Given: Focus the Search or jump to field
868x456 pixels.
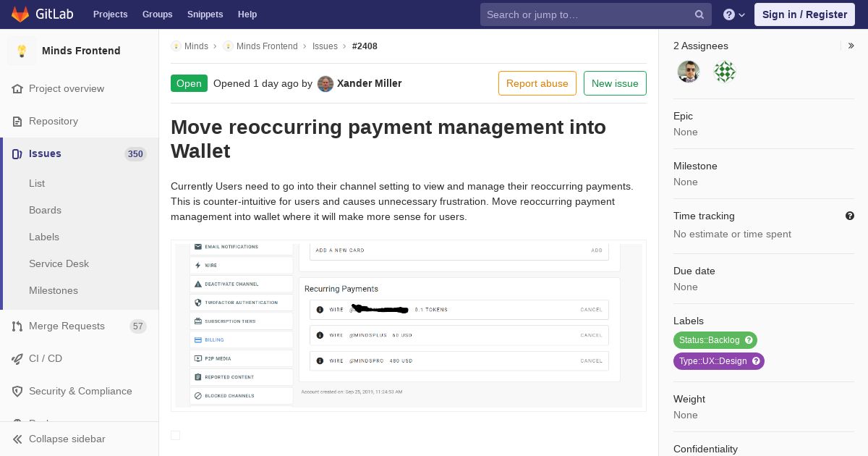Looking at the screenshot, I should point(596,14).
